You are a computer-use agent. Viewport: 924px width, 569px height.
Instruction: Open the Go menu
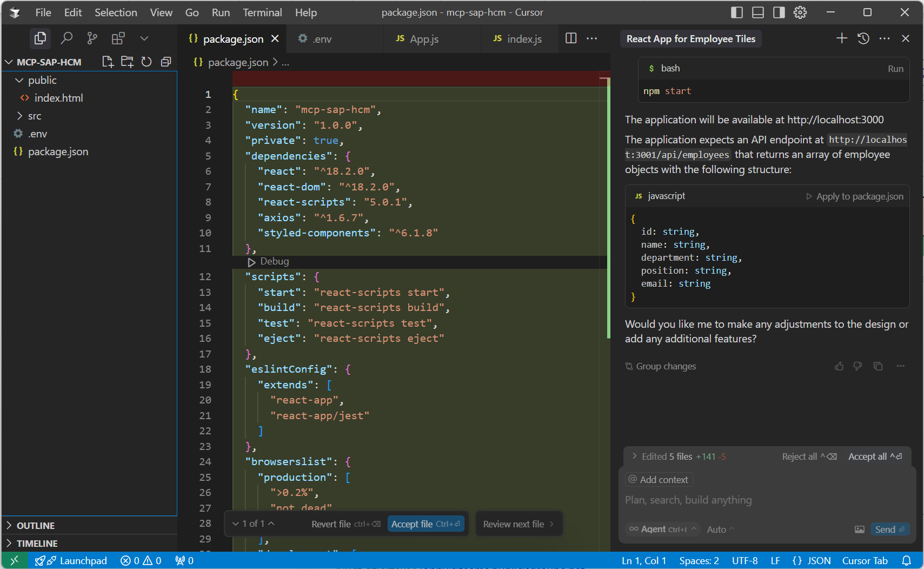(x=192, y=12)
